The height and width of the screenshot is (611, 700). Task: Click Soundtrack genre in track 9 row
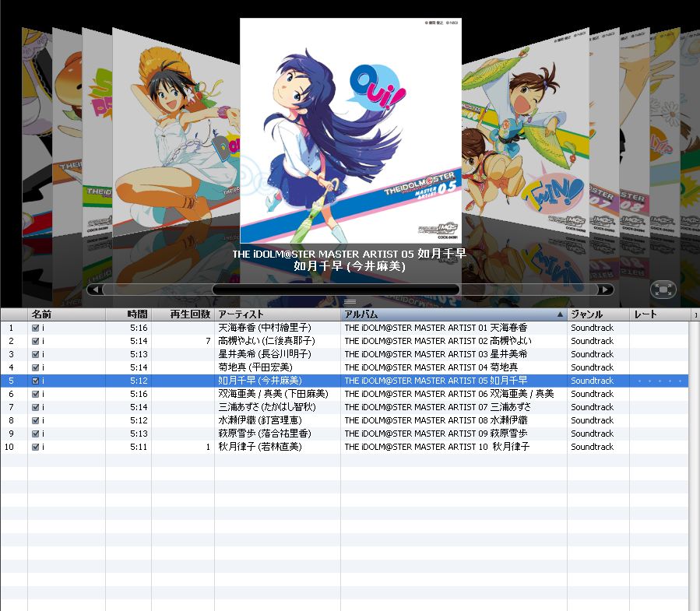tap(592, 434)
